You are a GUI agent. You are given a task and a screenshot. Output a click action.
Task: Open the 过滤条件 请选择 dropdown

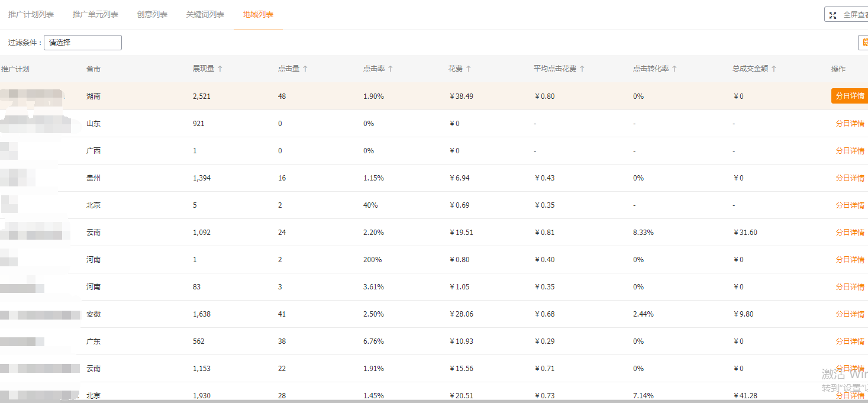click(83, 43)
